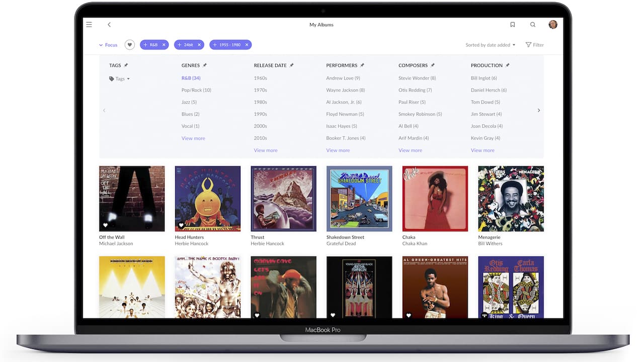Toggle heart on Al Green Greatest Hits
The image size is (644, 362).
click(409, 315)
